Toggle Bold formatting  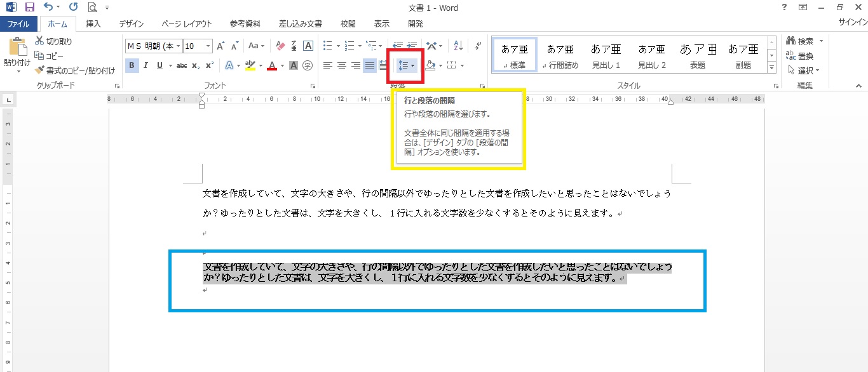pos(132,65)
